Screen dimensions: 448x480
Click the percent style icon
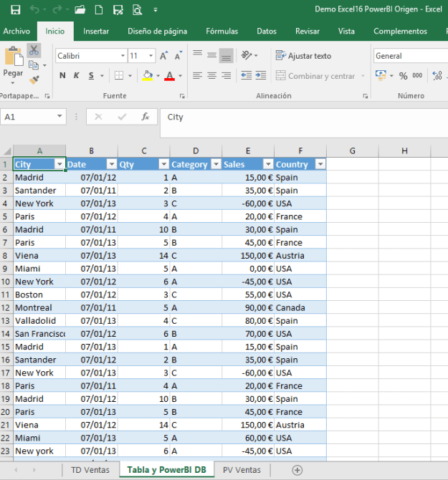click(403, 76)
